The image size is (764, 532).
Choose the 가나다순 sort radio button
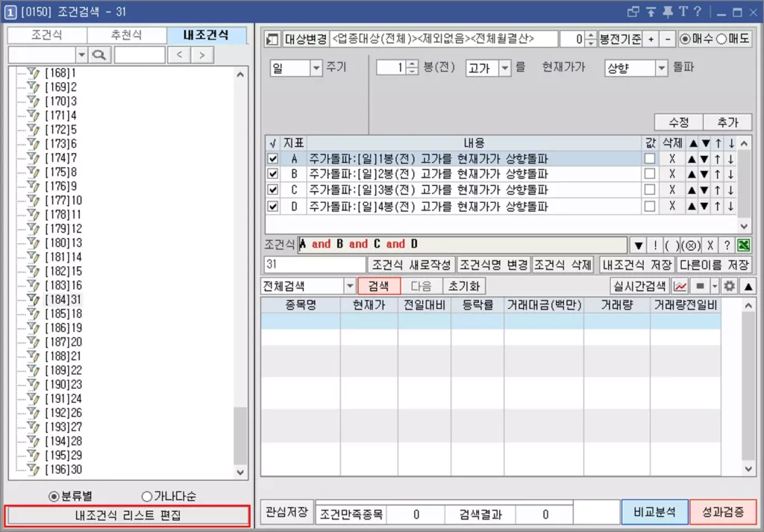pos(147,497)
